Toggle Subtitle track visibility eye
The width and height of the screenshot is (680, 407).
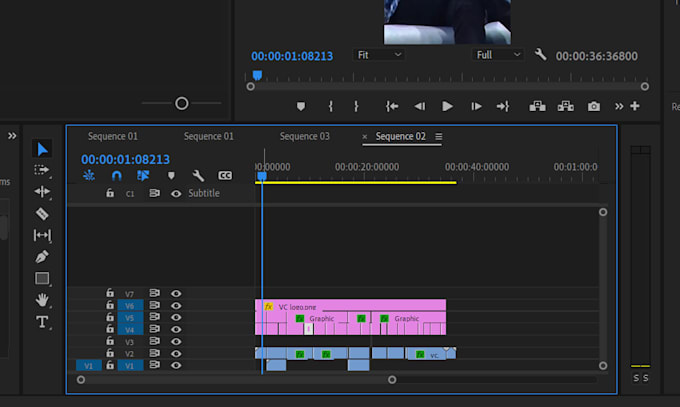coord(176,194)
